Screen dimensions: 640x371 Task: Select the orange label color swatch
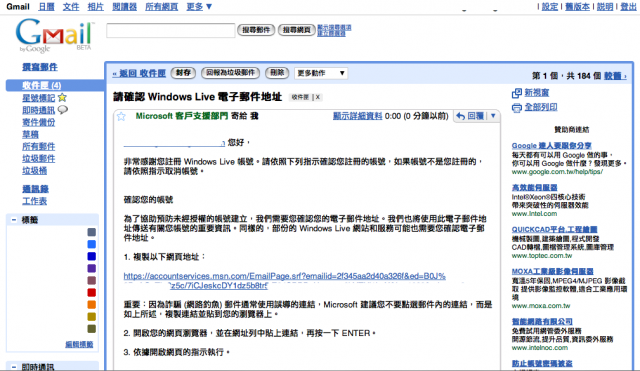91,304
